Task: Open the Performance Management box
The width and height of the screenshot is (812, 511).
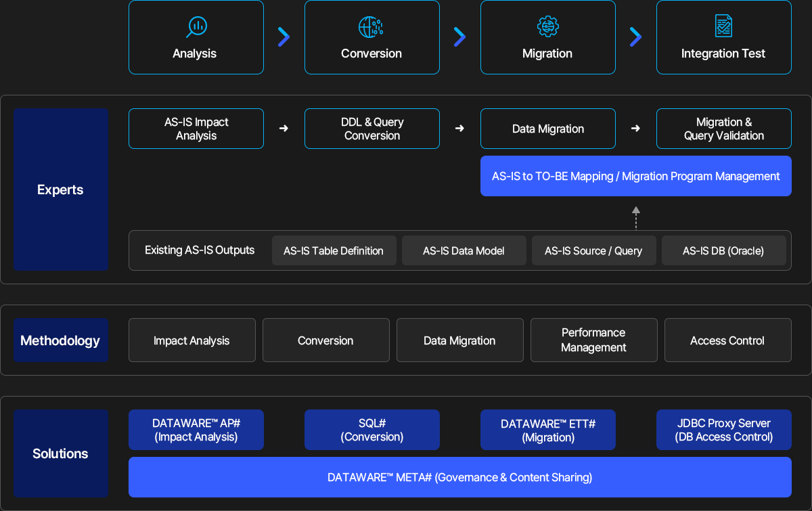Action: click(x=594, y=340)
